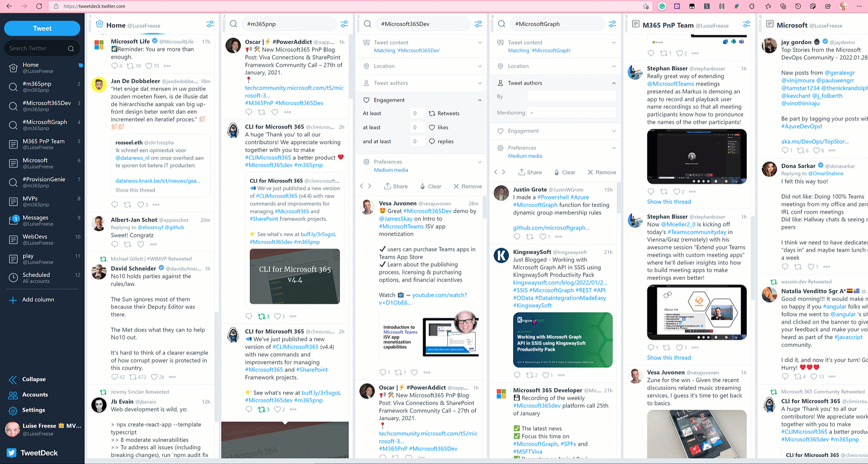
Task: Click Show this thread under rosseel.eth quote
Action: pyautogui.click(x=135, y=190)
